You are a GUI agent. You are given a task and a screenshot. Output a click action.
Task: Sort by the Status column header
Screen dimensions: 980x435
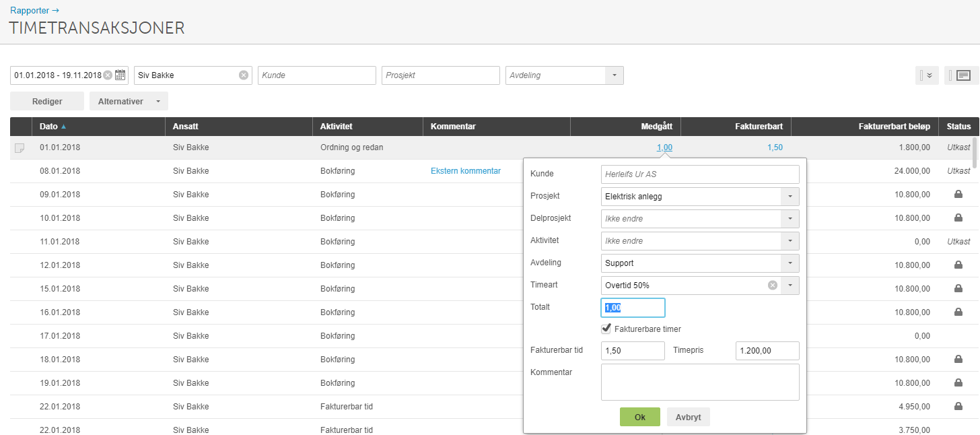[958, 127]
